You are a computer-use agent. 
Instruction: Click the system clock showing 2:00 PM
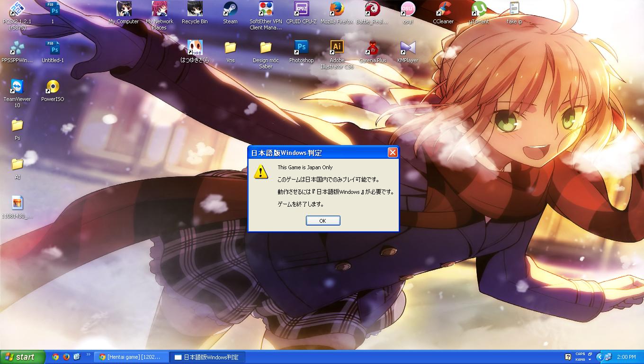tap(626, 357)
